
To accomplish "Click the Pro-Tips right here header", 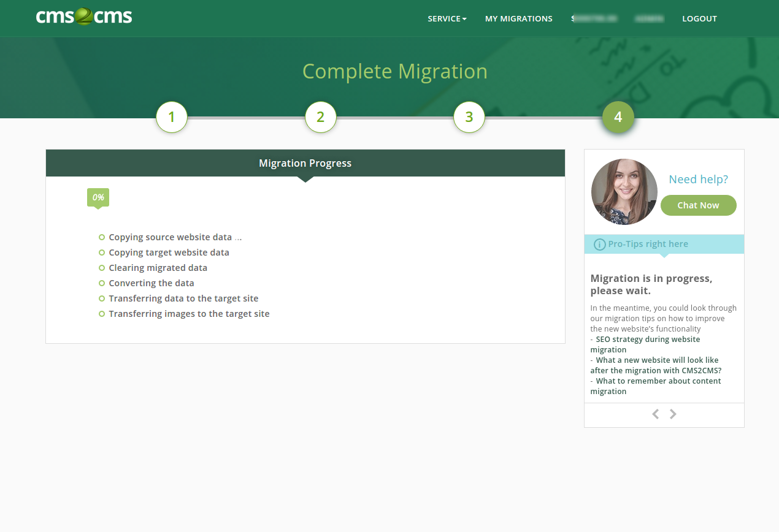I will coord(664,244).
